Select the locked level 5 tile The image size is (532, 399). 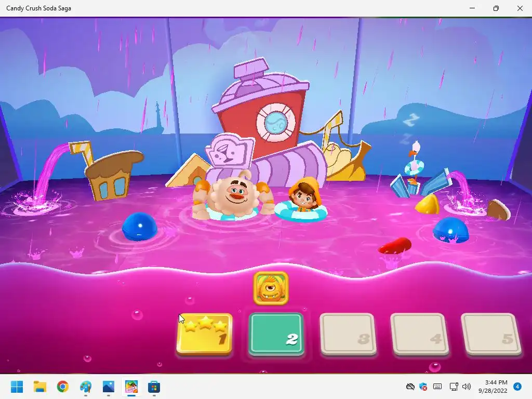pos(491,334)
